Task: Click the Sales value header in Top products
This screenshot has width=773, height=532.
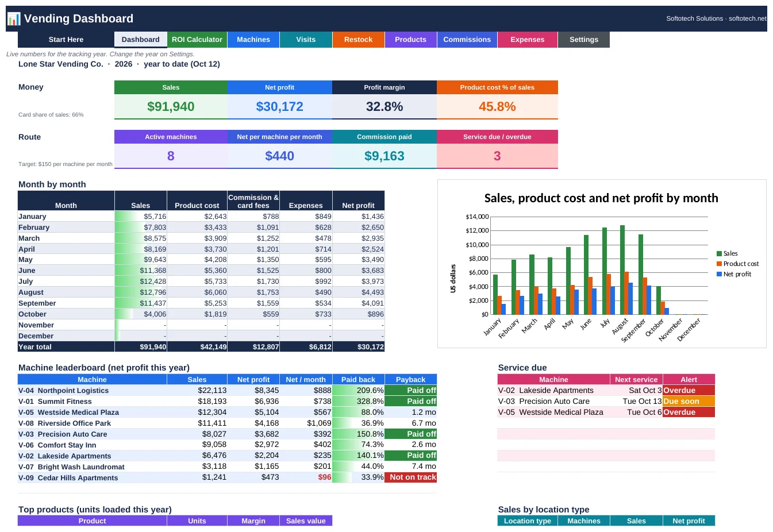Action: (x=306, y=521)
